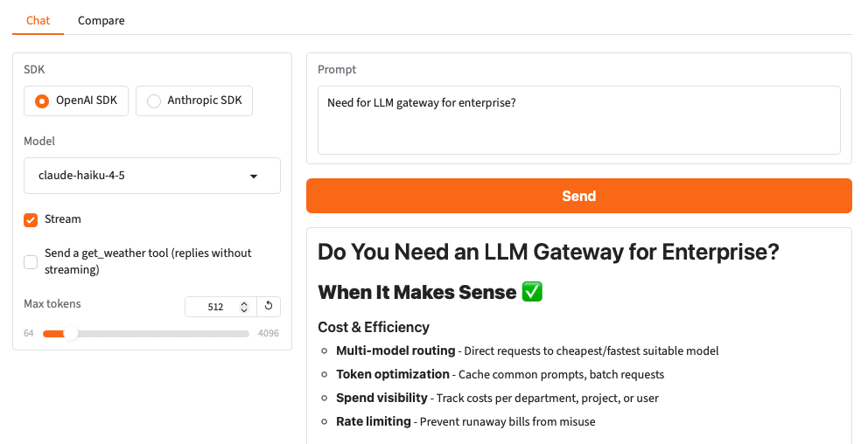Viewport: 868px width, 444px height.
Task: Click the Max tokens slider handle
Action: tap(71, 333)
